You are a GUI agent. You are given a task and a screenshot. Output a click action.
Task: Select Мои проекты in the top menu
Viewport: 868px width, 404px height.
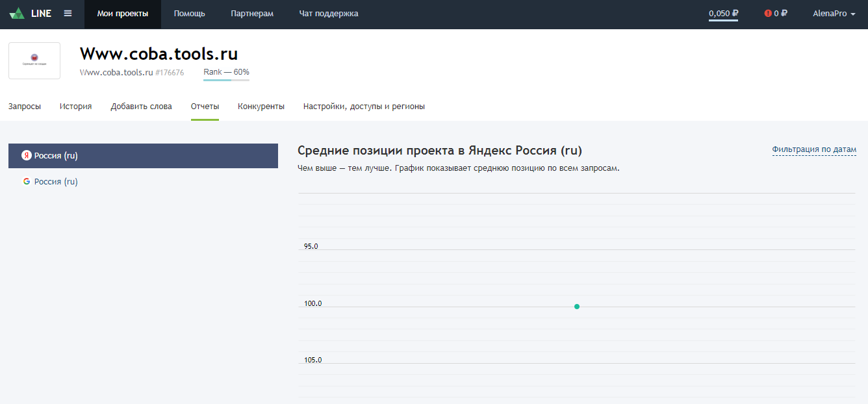pos(122,13)
